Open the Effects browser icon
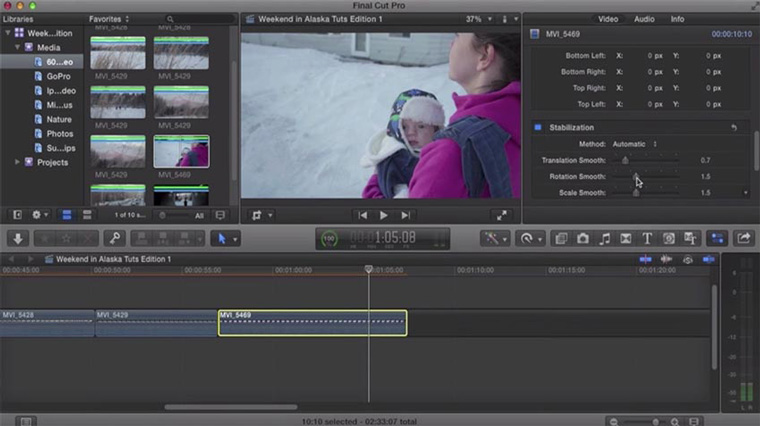Screen dimensions: 760x426 [561, 238]
